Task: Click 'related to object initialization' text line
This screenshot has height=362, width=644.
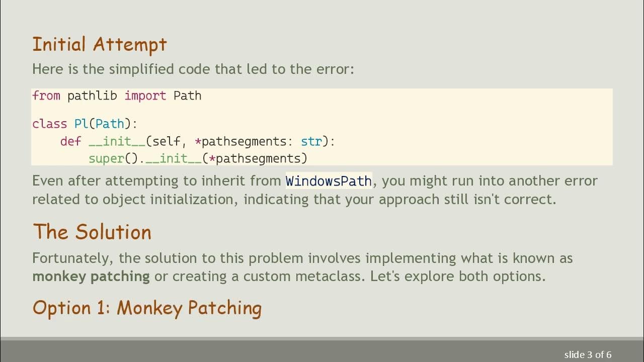Action: (136, 199)
